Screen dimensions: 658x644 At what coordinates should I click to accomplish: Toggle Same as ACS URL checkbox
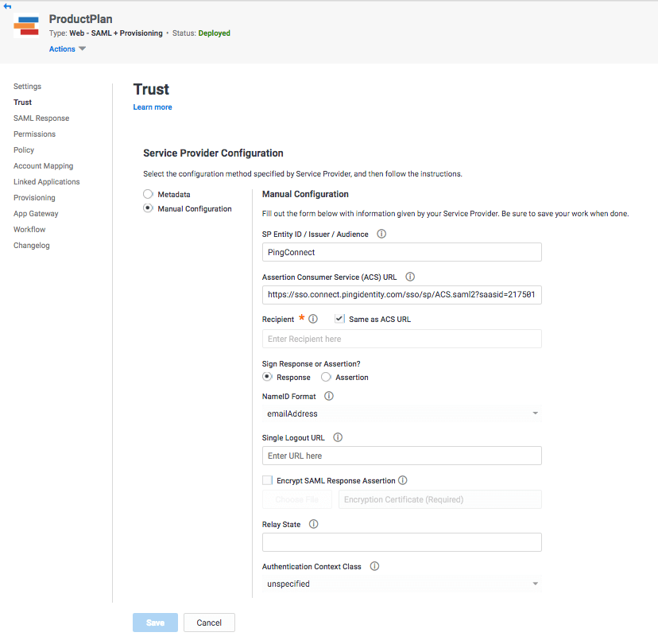339,319
